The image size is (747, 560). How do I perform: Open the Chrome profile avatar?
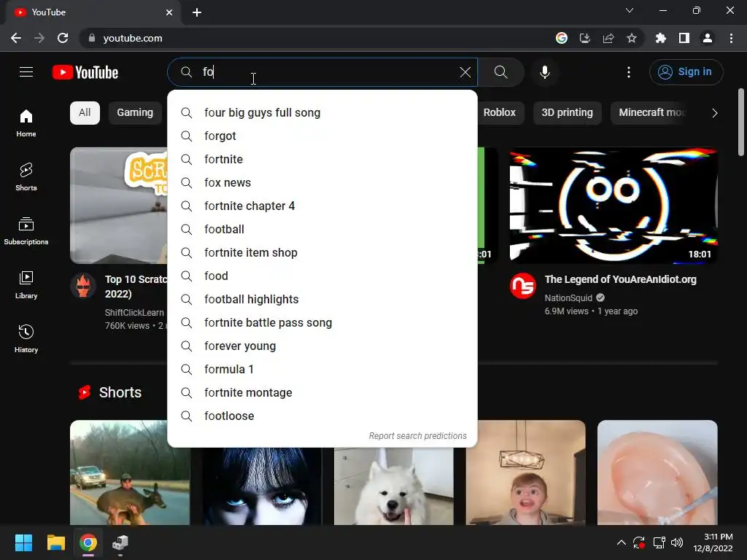coord(708,38)
